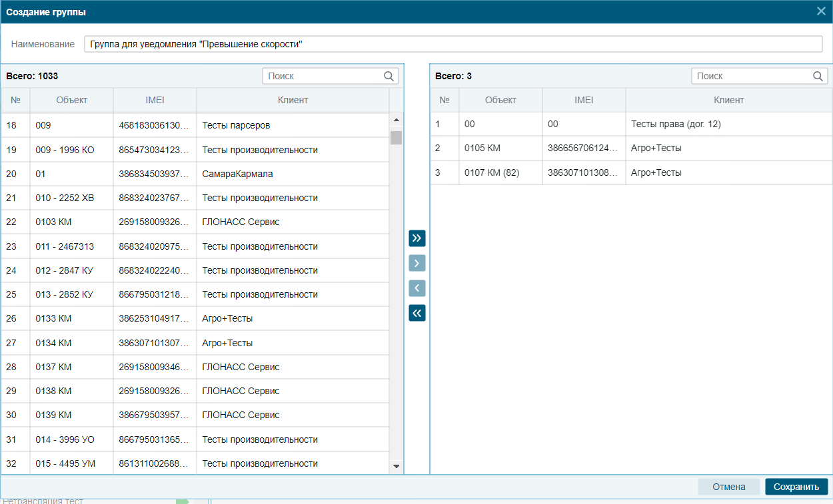Screen dimensions: 833x504
Task: Click IMEI cell 386656706124… in right list
Action: point(584,148)
